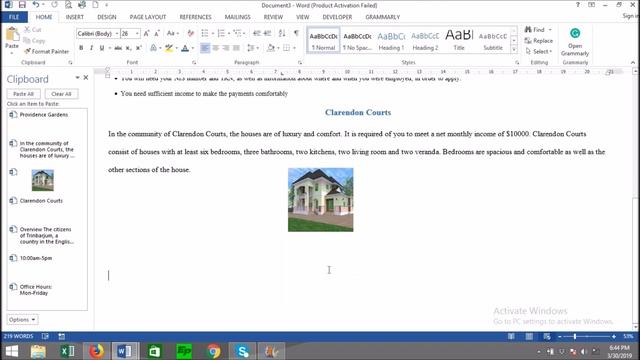This screenshot has width=640, height=360.
Task: Expand the Styles gallery
Action: (514, 50)
